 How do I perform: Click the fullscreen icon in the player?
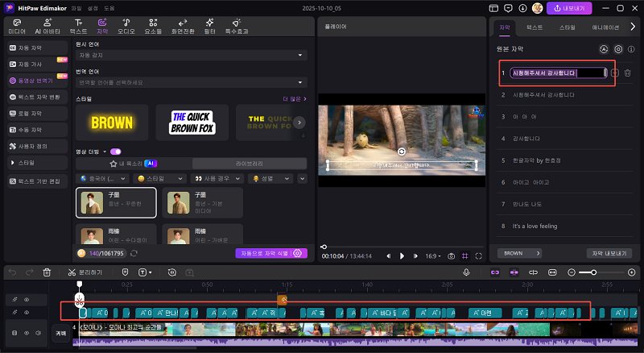point(479,255)
